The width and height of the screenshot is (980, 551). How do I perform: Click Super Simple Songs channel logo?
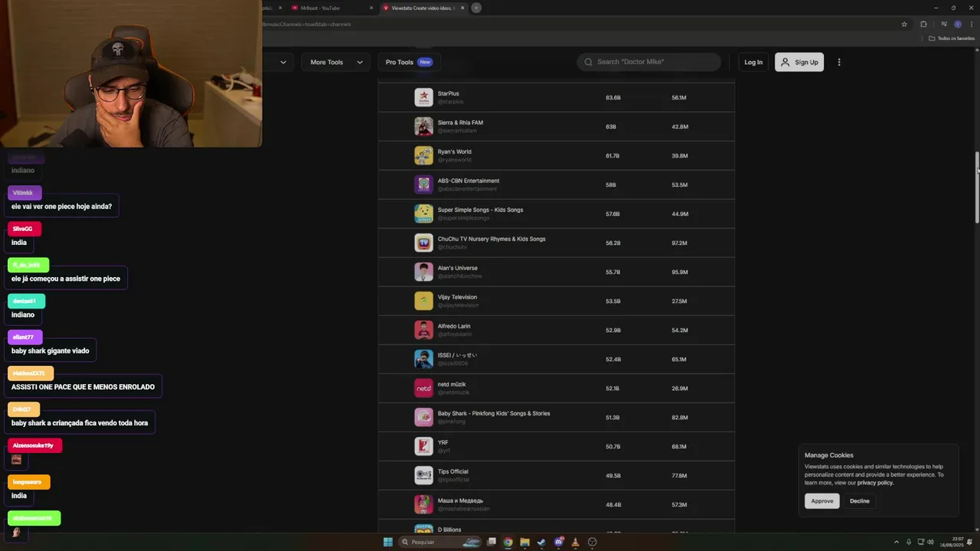point(423,214)
